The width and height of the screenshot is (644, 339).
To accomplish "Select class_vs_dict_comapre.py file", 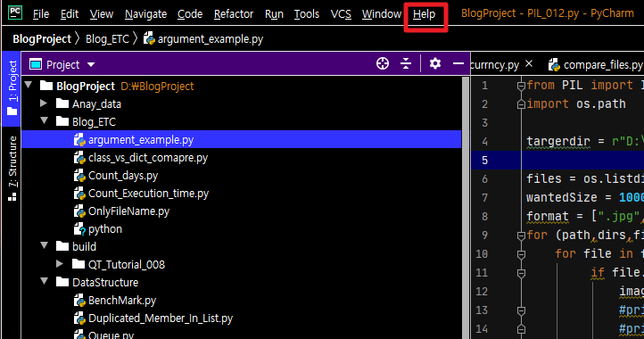I will pos(148,158).
